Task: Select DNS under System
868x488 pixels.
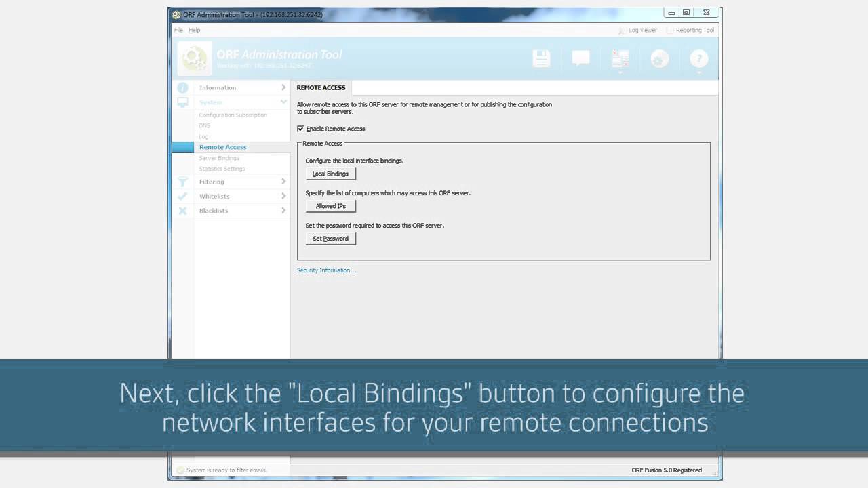Action: point(204,125)
